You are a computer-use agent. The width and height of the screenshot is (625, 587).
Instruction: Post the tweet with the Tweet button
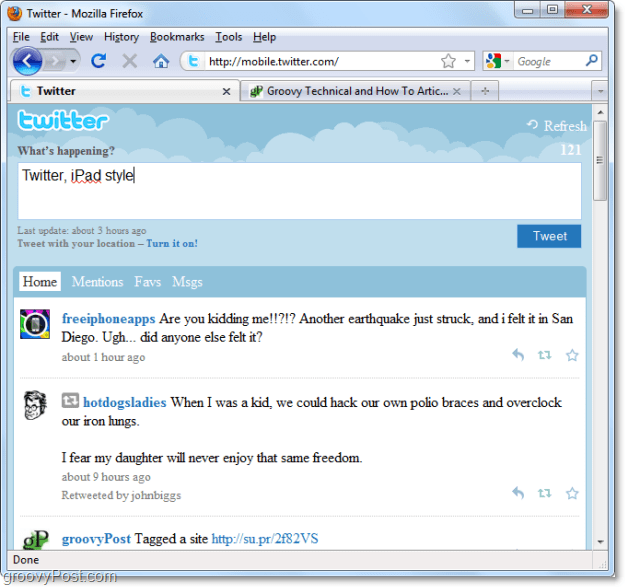click(549, 236)
